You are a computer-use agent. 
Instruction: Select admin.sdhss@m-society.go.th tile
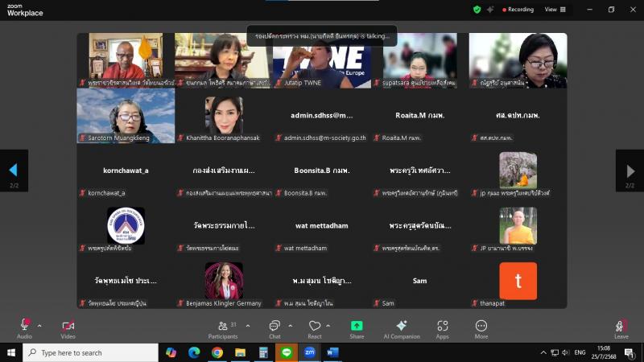coord(322,116)
